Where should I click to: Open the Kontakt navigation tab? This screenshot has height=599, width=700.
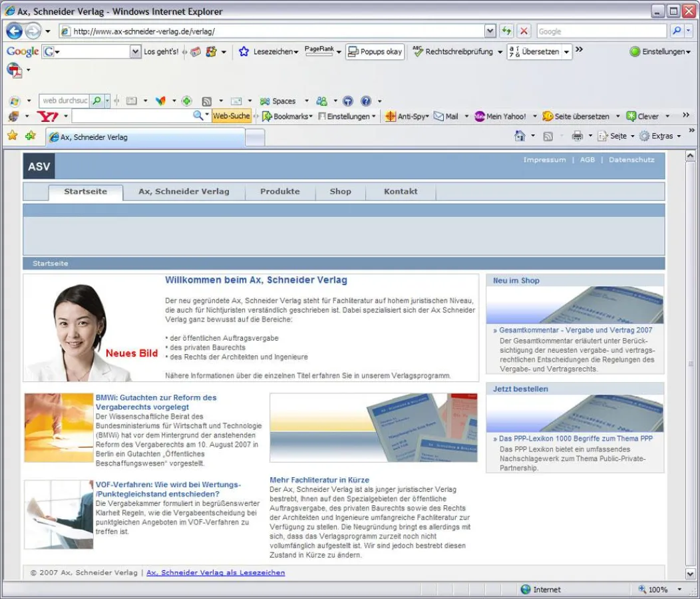tap(401, 192)
